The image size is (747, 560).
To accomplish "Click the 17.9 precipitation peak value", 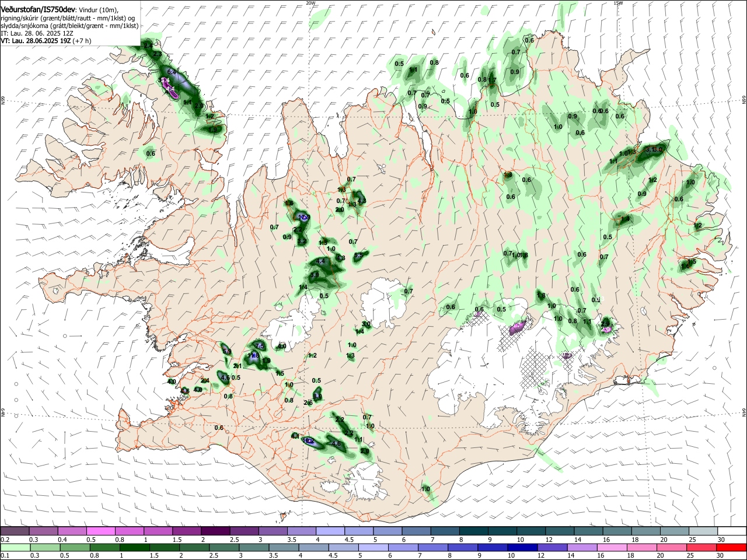I will click(x=304, y=217).
